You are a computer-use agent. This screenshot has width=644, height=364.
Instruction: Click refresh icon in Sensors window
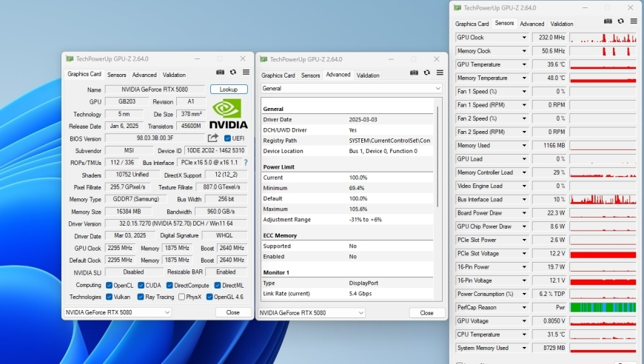620,21
